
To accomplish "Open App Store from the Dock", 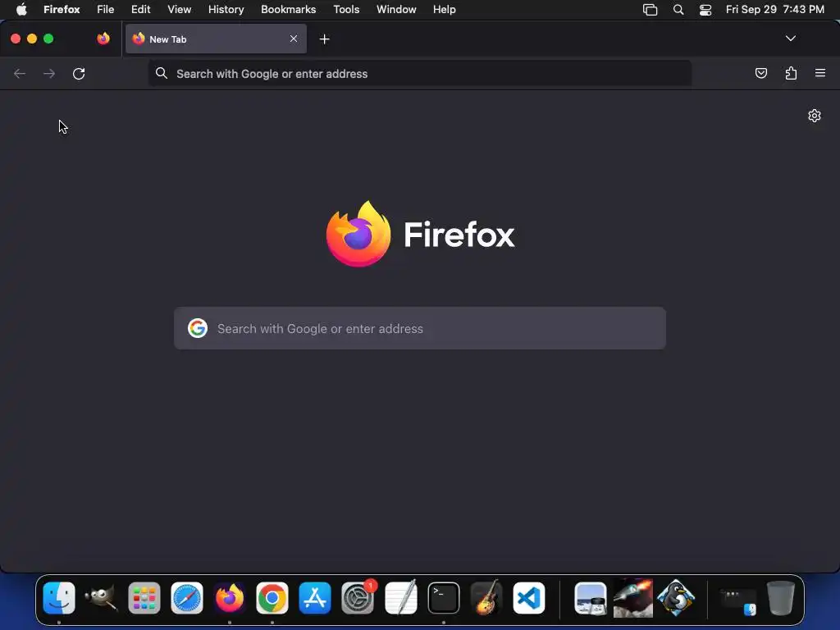I will (x=315, y=598).
